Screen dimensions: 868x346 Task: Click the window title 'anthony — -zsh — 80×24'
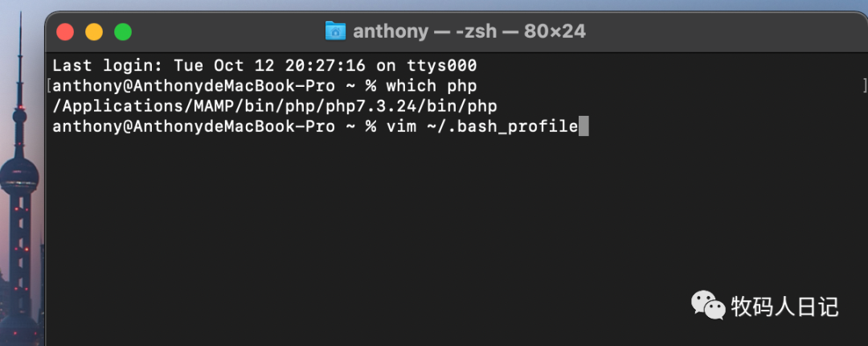[x=469, y=31]
